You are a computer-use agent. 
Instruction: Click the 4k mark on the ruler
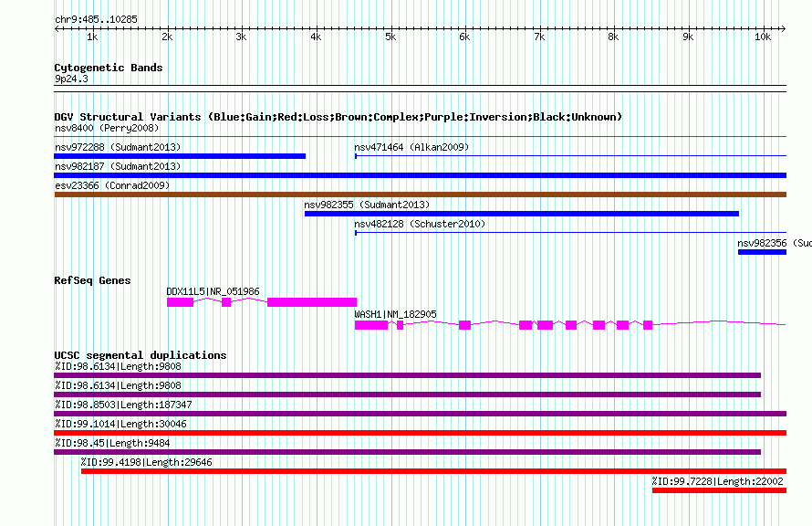[316, 37]
